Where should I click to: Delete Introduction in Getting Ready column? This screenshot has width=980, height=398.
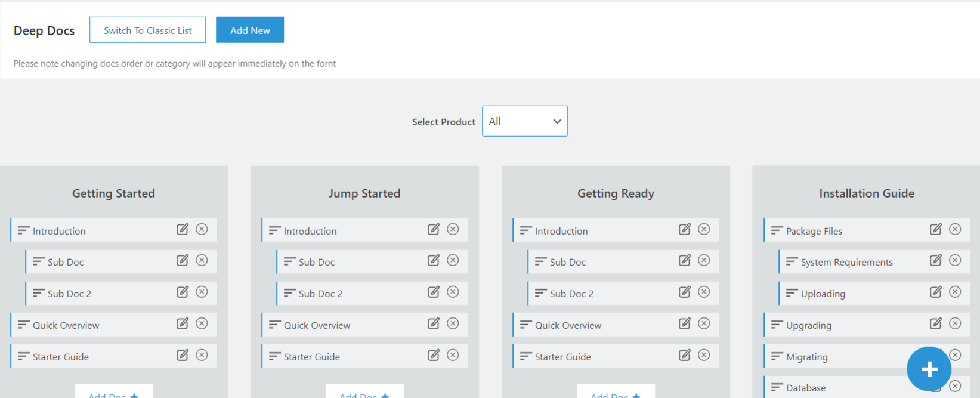point(704,229)
